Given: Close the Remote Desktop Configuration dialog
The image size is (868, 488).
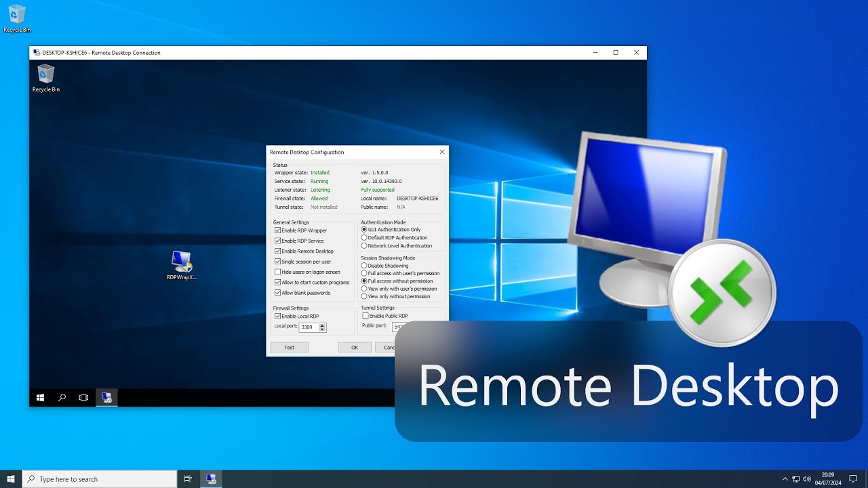Looking at the screenshot, I should [x=442, y=152].
